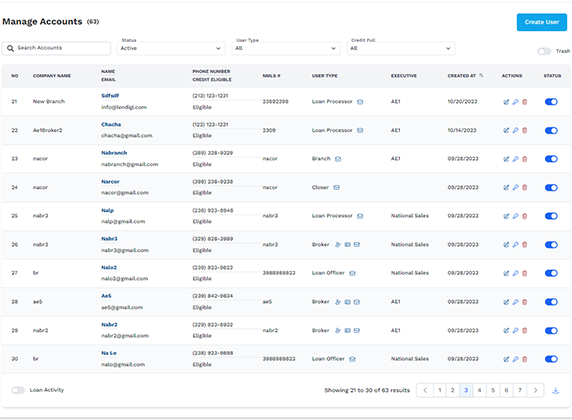
Task: Click phone (239) 842-9834
Action: 212,296
